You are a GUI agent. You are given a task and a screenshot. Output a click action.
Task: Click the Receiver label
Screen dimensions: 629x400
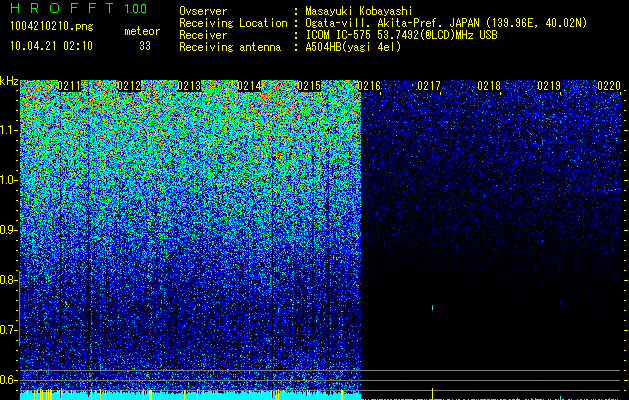(203, 35)
